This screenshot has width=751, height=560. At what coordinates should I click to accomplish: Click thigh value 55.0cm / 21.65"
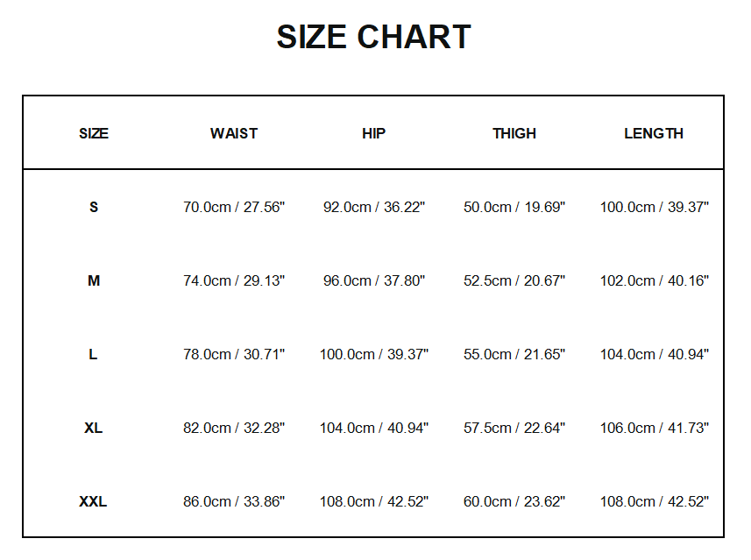[x=514, y=355]
